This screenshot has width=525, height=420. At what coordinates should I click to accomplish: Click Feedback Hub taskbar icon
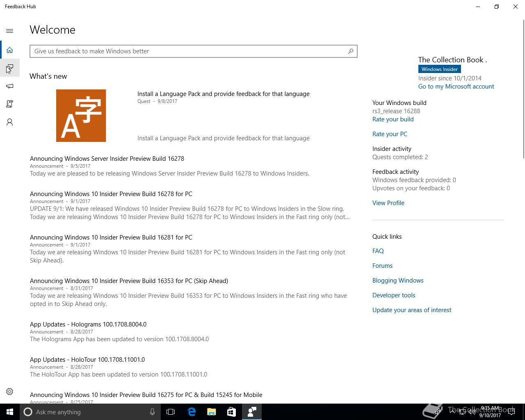coord(252,412)
